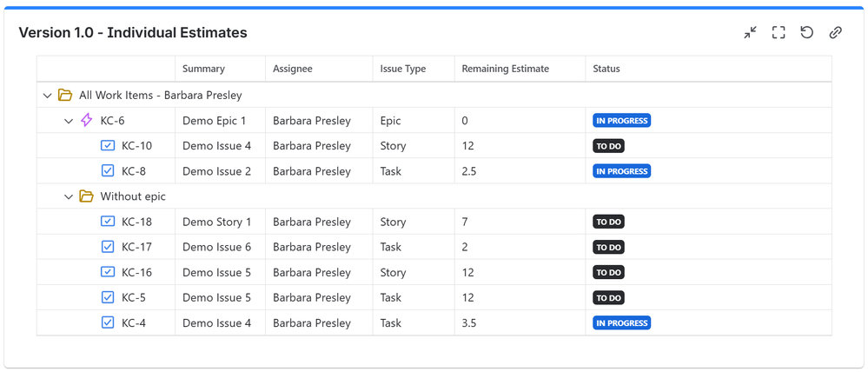
Task: Click IN PROGRESS status badge of KC-6
Action: tap(621, 121)
